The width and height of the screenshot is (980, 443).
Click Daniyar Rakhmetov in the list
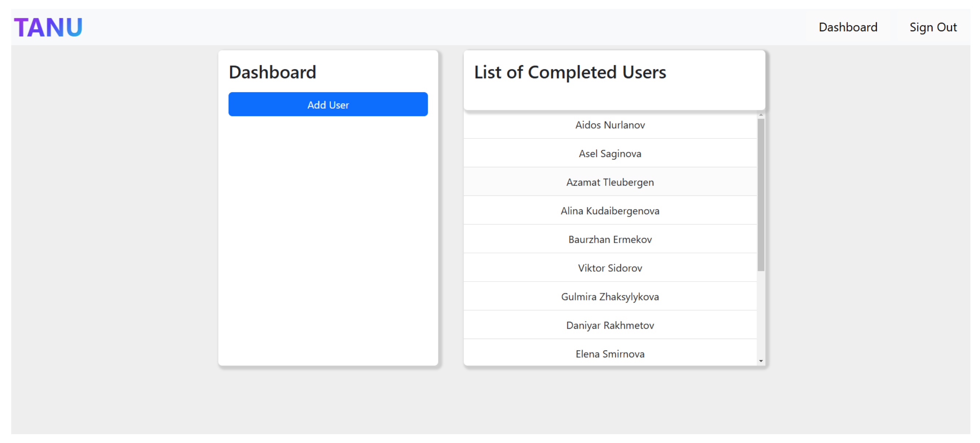tap(609, 325)
